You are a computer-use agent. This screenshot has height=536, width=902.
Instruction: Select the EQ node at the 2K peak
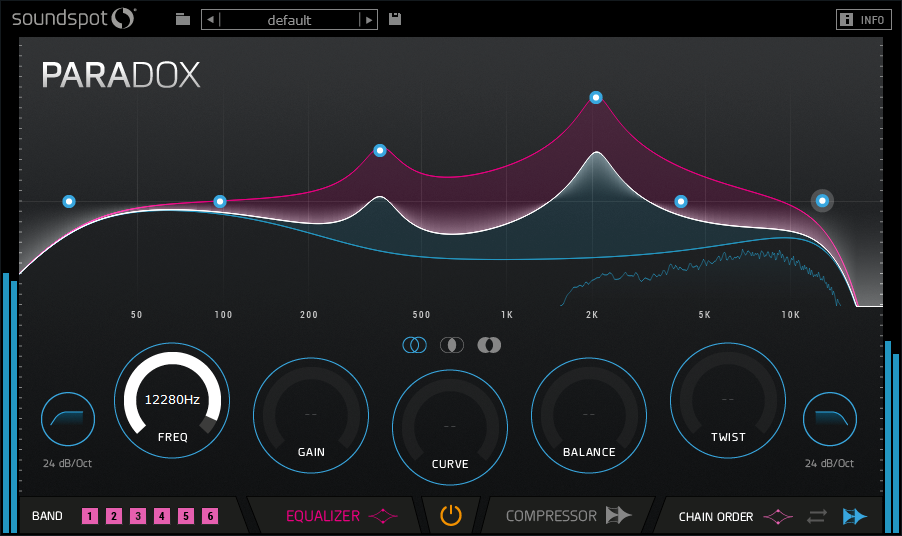coord(596,98)
